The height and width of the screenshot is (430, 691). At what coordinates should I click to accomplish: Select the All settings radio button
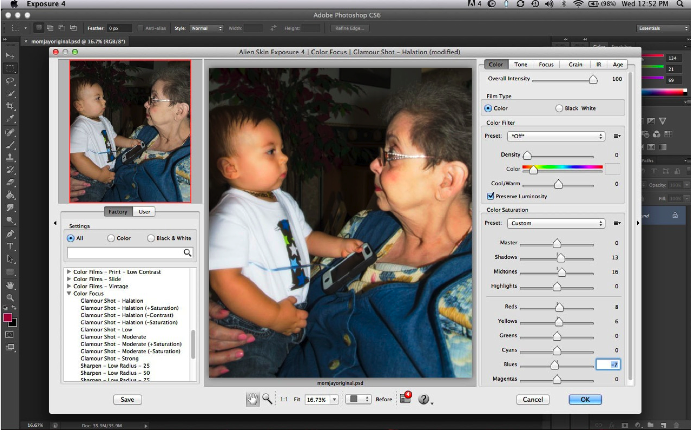(x=71, y=238)
